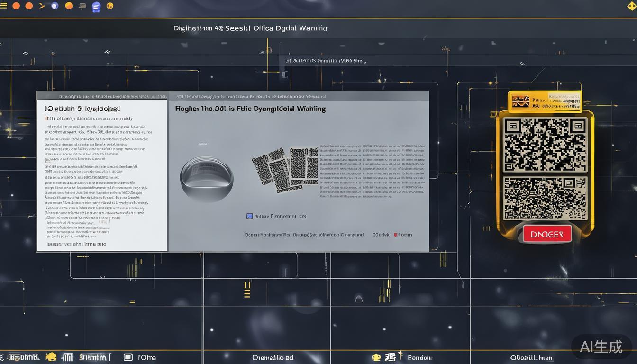The image size is (637, 364).
Task: Click the second orange circle in top bar
Action: click(x=29, y=6)
